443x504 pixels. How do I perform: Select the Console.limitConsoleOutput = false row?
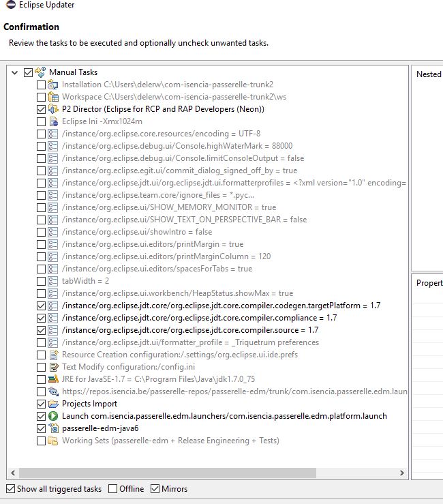pyautogui.click(x=183, y=158)
